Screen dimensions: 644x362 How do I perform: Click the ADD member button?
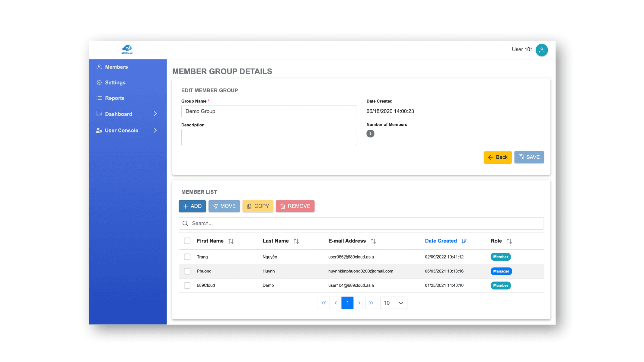point(192,206)
